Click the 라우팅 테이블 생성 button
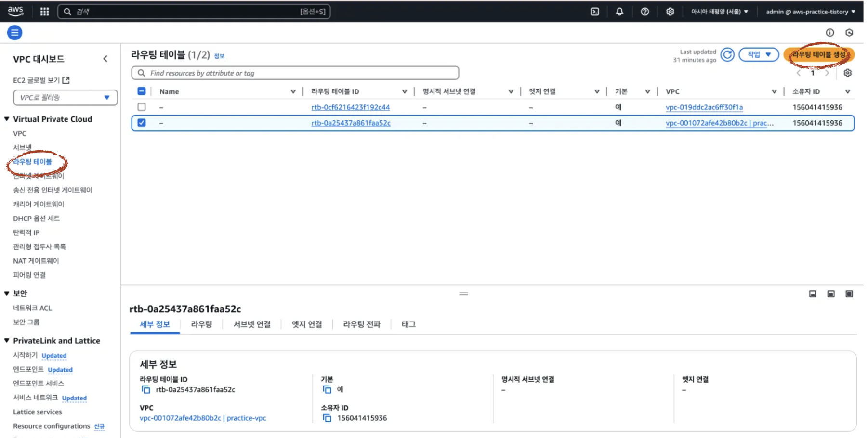This screenshot has width=868, height=438. 819,54
